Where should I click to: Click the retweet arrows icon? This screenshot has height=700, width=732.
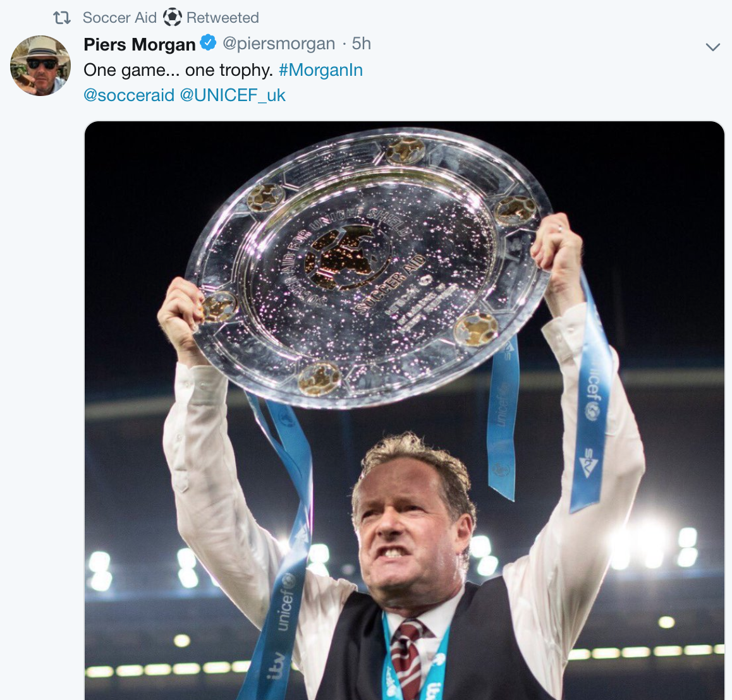tap(61, 18)
